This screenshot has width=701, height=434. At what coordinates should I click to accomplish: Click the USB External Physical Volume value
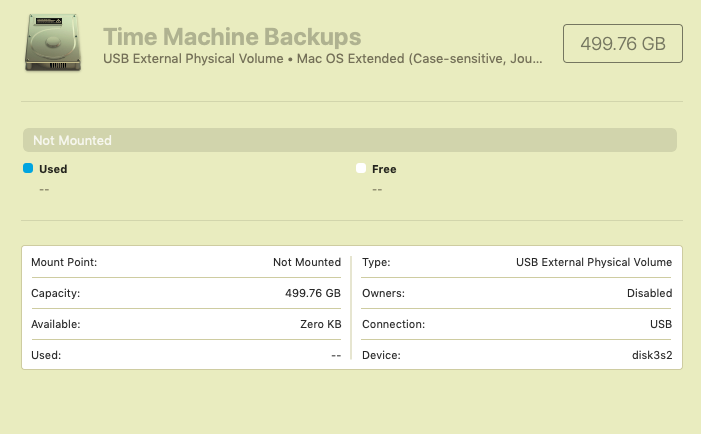point(594,262)
